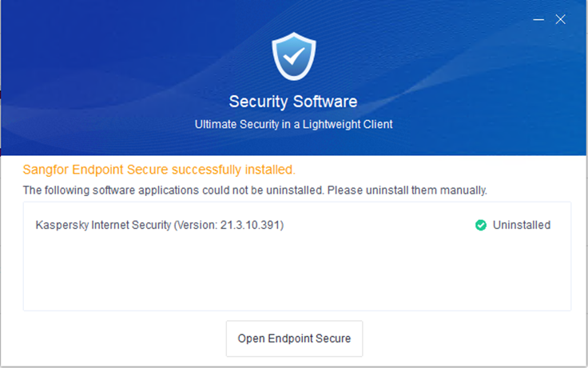Click the white checkmark inside the shield
This screenshot has height=368, width=588.
[293, 56]
